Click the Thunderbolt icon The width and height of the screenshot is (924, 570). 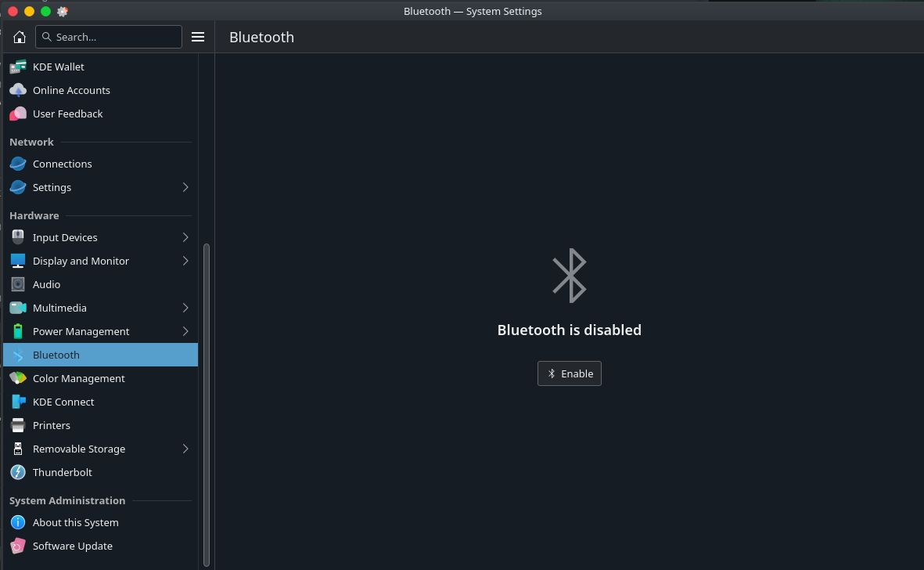18,473
